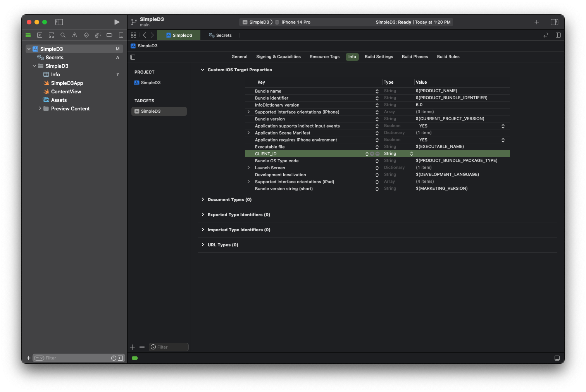Toggle the navigator sidebar visibility
Image resolution: width=586 pixels, height=392 pixels.
(59, 22)
